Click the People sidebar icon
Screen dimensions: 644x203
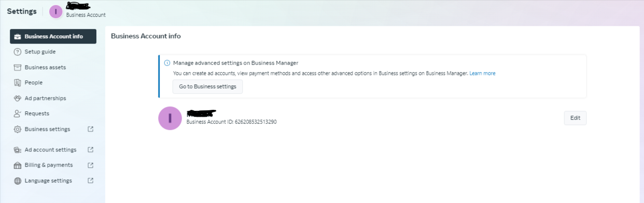click(x=18, y=83)
